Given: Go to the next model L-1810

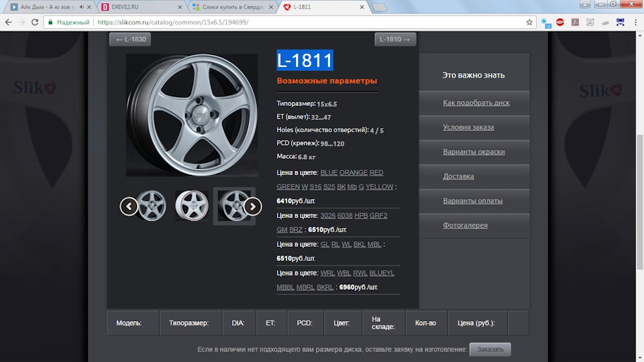Looking at the screenshot, I should point(395,40).
